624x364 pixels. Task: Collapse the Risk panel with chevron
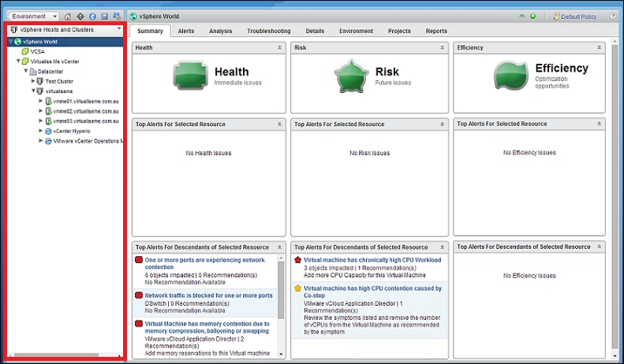(x=442, y=47)
